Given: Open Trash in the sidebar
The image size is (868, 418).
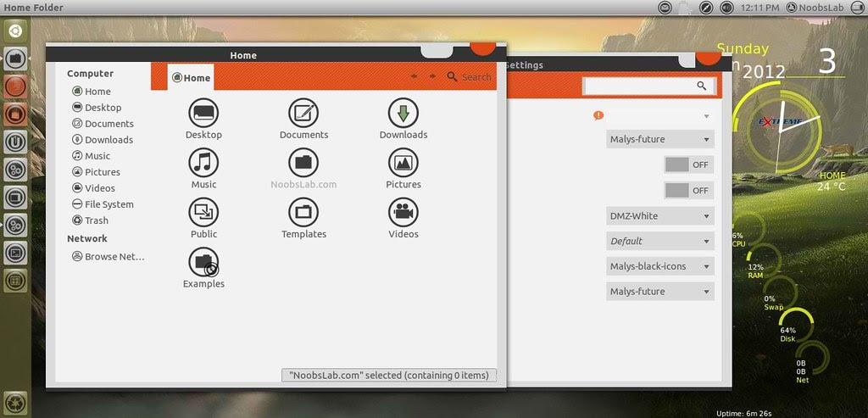Looking at the screenshot, I should point(90,220).
